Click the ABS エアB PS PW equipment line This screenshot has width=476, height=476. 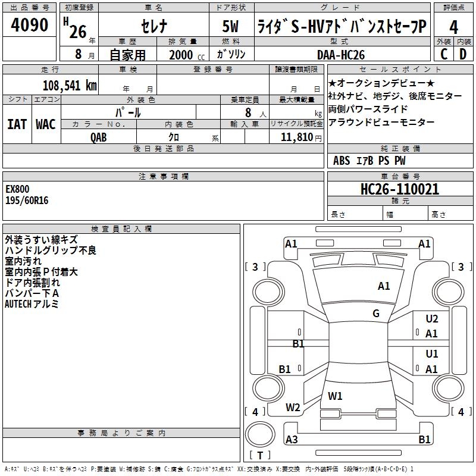[369, 161]
